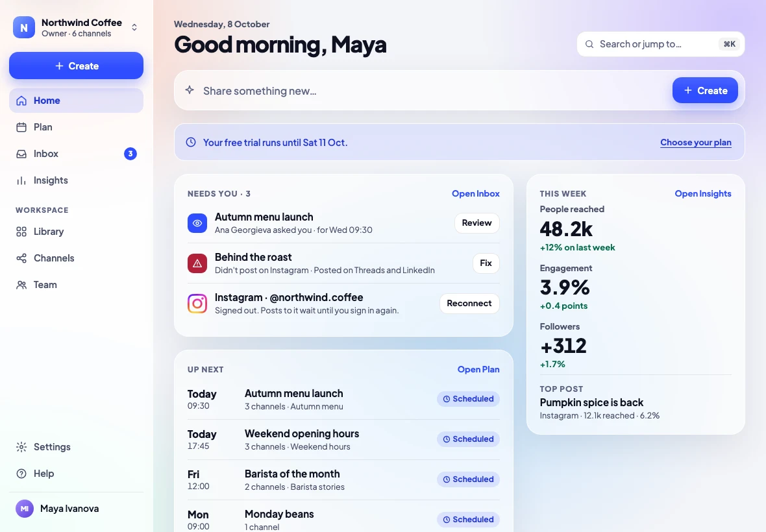Click the Northwind Coffee workspace avatar icon
This screenshot has width=766, height=532.
(x=24, y=27)
